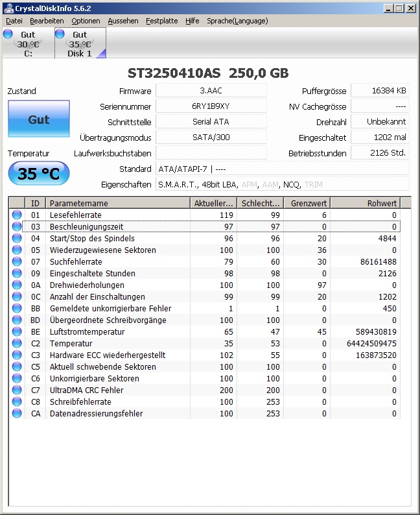The height and width of the screenshot is (515, 420).
Task: Select the Suchfehlerrate raw value 86161488
Action: (379, 262)
